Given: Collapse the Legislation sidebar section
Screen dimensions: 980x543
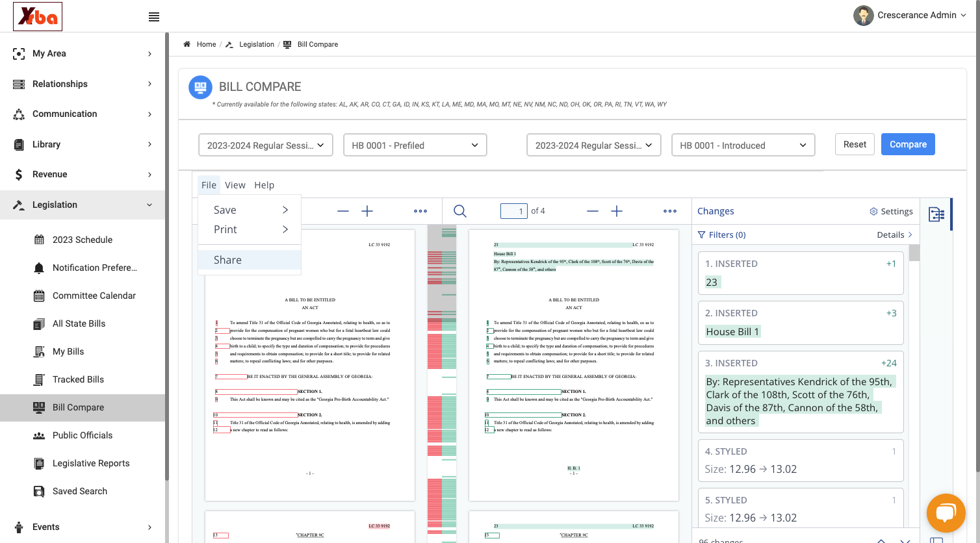Looking at the screenshot, I should [83, 205].
